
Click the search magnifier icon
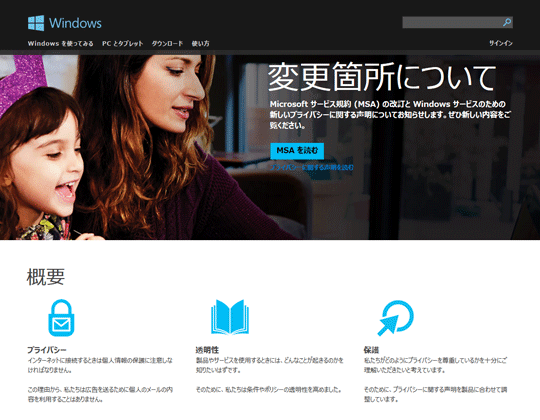tap(507, 22)
